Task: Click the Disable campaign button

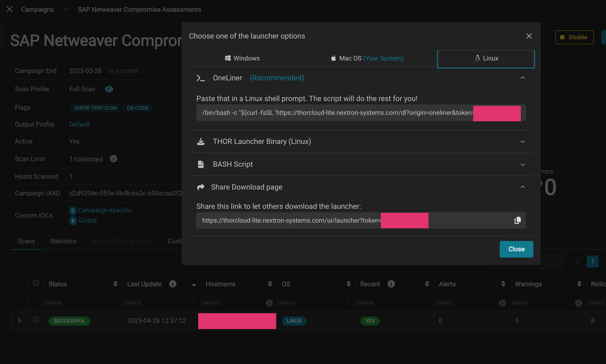Action: point(574,37)
